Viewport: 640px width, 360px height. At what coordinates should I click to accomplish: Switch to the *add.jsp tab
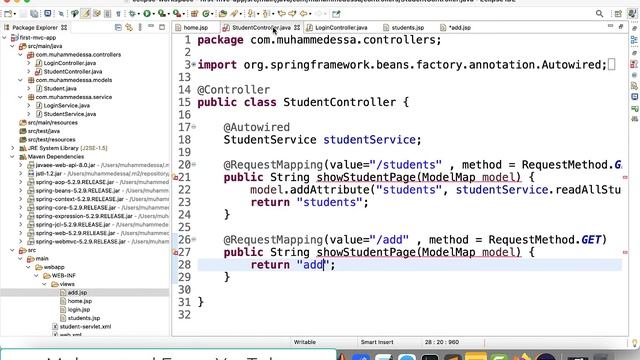click(456, 27)
